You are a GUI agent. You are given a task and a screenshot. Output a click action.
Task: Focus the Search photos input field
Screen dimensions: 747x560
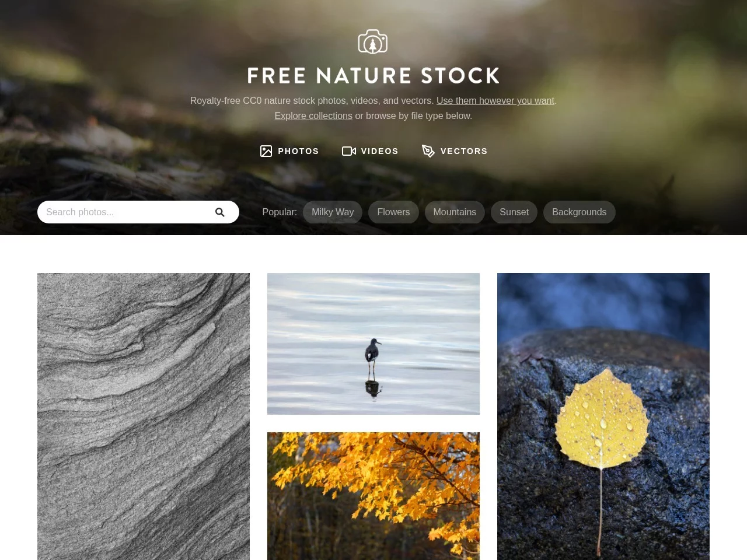(138, 212)
